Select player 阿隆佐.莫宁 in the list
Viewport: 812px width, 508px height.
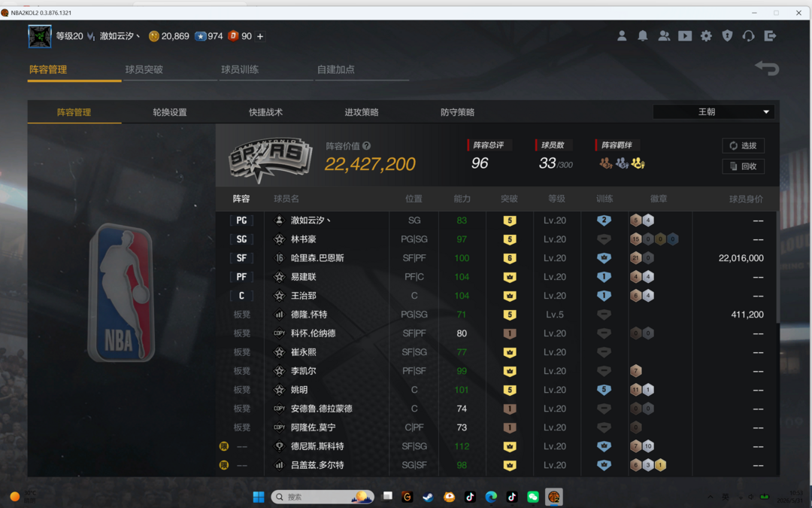[313, 427]
